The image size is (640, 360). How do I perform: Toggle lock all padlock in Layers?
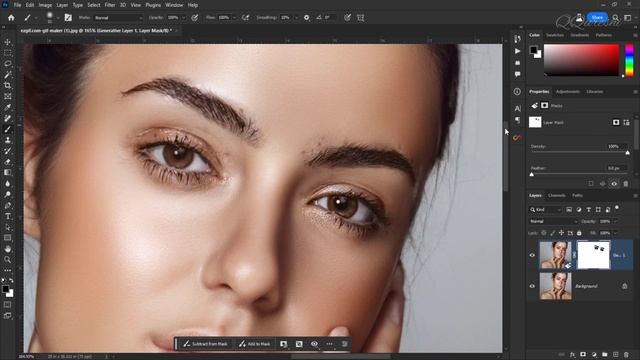coord(579,233)
